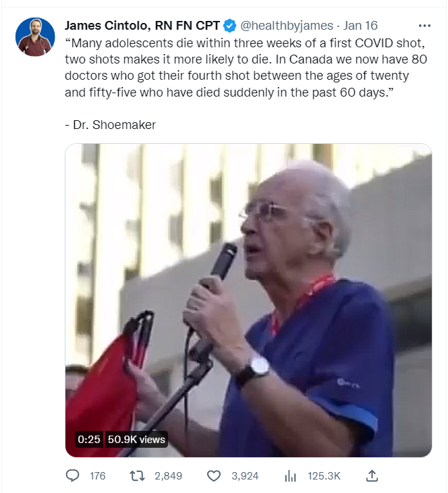Open the three-dot More options menu
This screenshot has width=448, height=493.
coord(424,26)
